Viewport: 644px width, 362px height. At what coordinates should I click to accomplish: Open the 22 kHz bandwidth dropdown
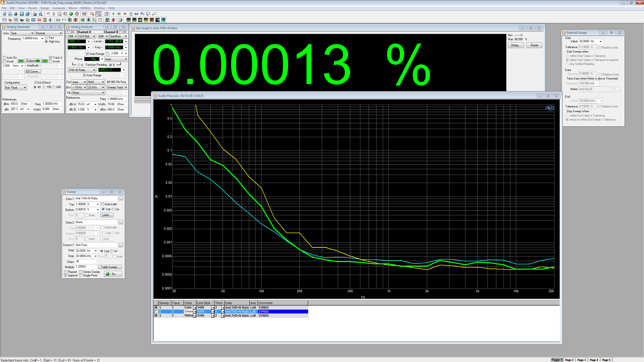point(96,87)
